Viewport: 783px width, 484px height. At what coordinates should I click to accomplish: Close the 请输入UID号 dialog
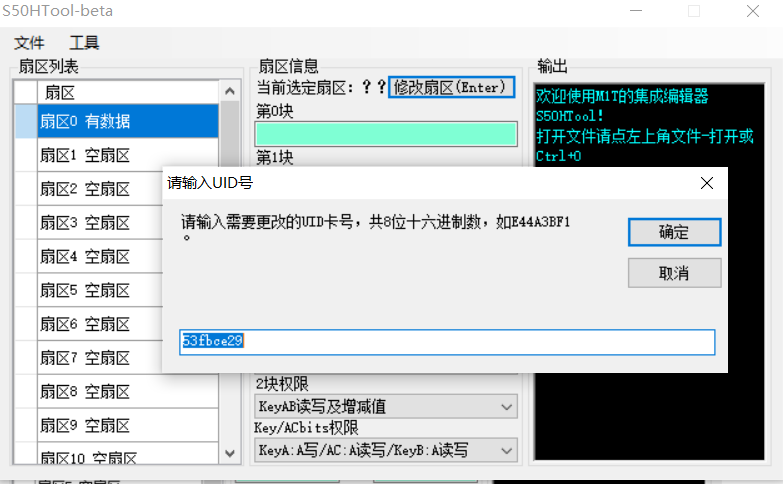point(707,183)
